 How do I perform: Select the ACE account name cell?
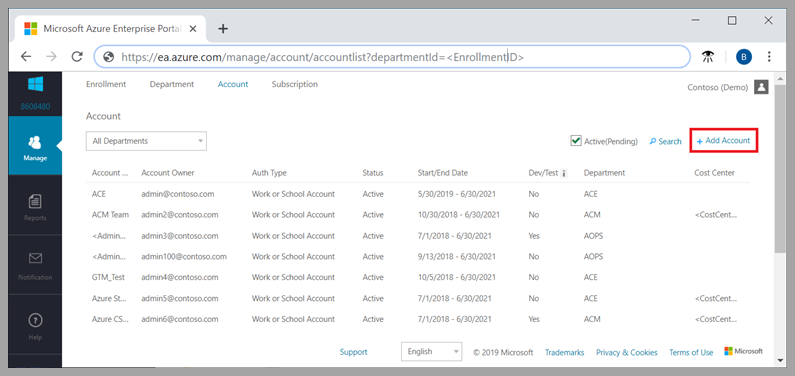point(99,194)
